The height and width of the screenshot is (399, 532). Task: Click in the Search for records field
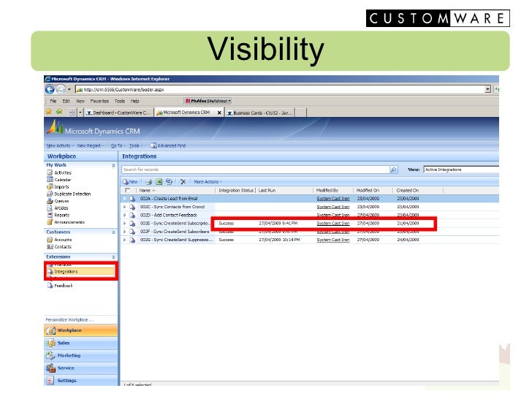click(256, 170)
